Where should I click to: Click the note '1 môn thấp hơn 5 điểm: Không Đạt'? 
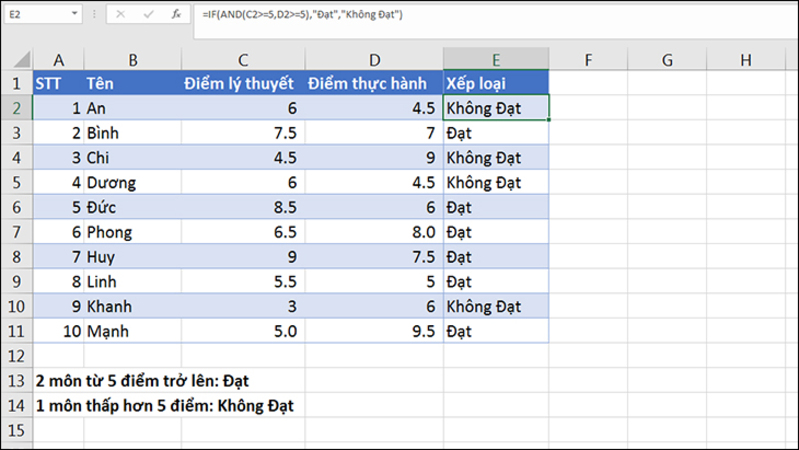click(165, 406)
